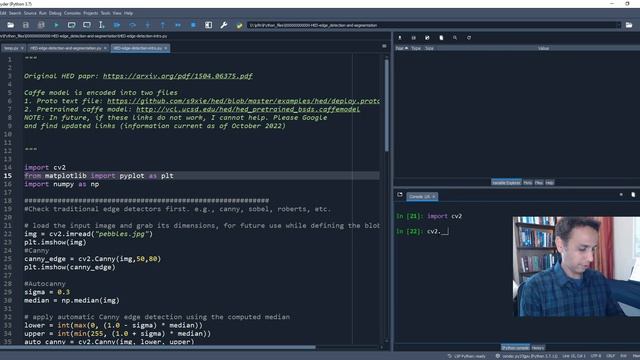Open the github deploy.prototxt link
Viewport: 640px width, 360px height.
[243, 101]
